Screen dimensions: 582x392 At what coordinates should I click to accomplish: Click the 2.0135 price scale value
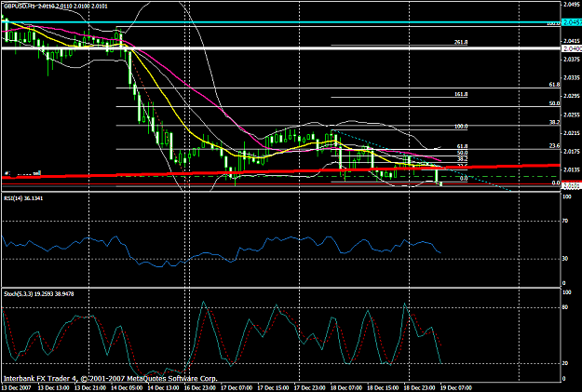[x=572, y=170]
